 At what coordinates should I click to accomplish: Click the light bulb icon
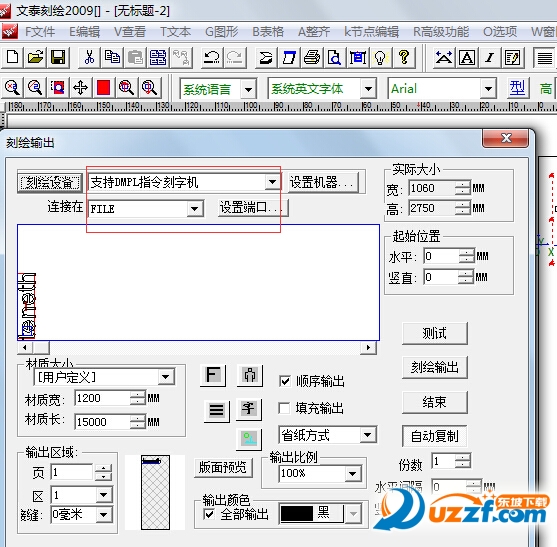(380, 57)
